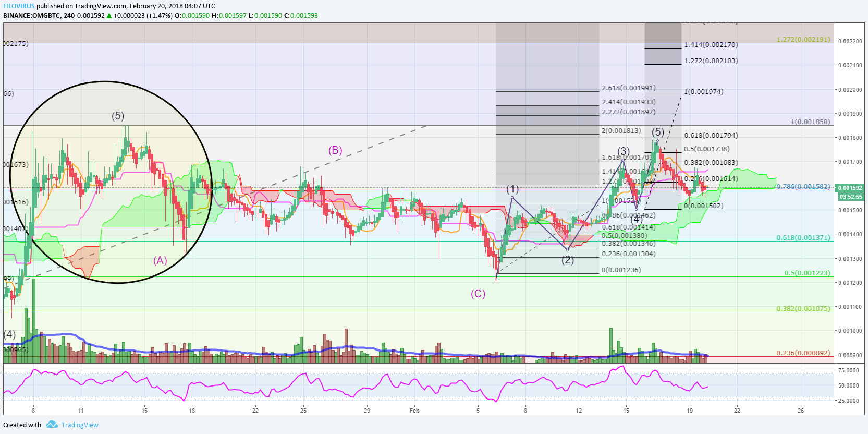Click the 1(0.001974) extension label
868x434 pixels.
[704, 91]
